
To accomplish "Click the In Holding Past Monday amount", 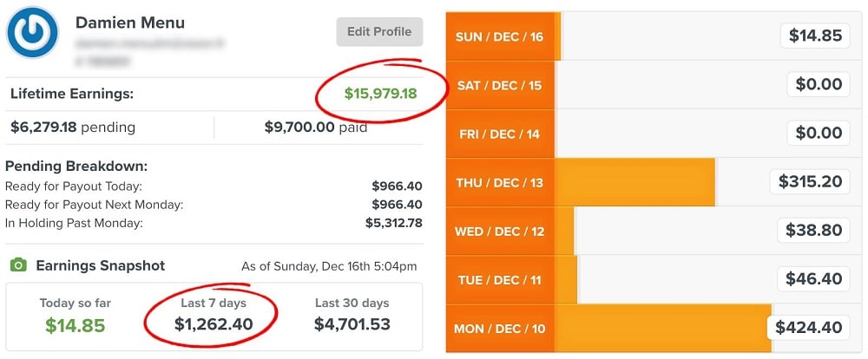I will pyautogui.click(x=393, y=223).
